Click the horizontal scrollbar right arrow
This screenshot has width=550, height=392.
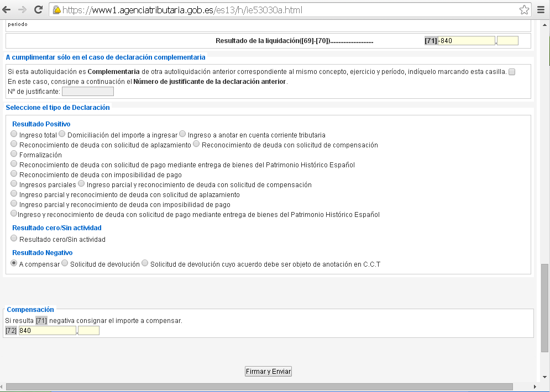(535, 386)
